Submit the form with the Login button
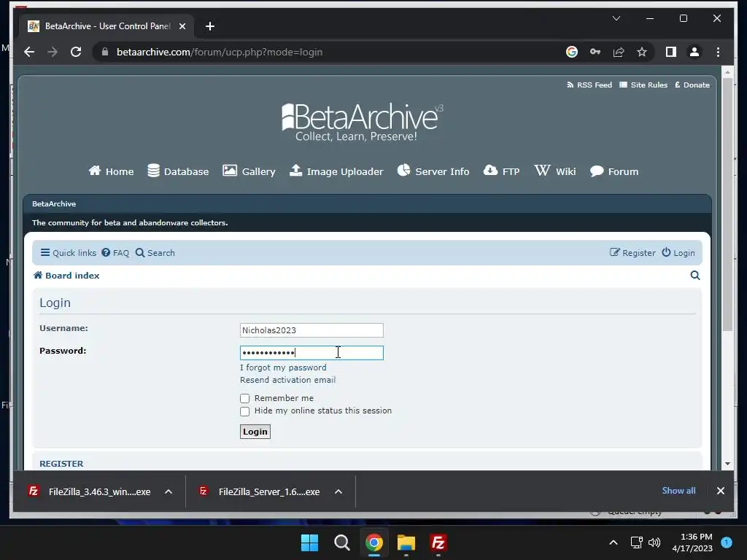This screenshot has width=747, height=560. click(255, 432)
